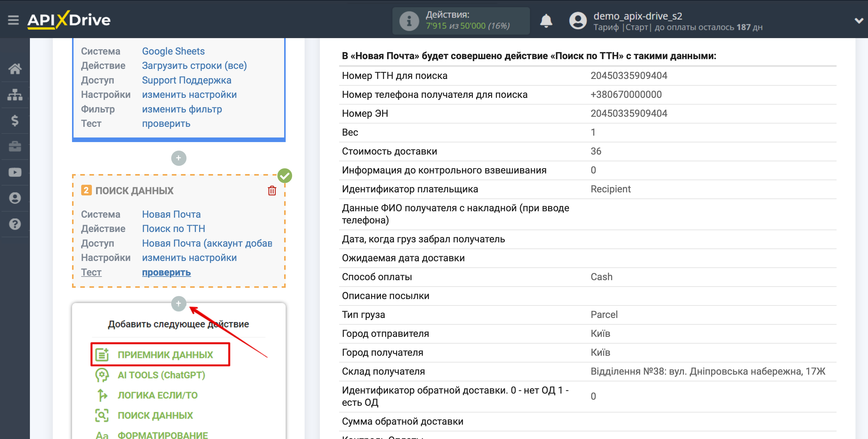Click the ApiX-Drive logo

(69, 20)
